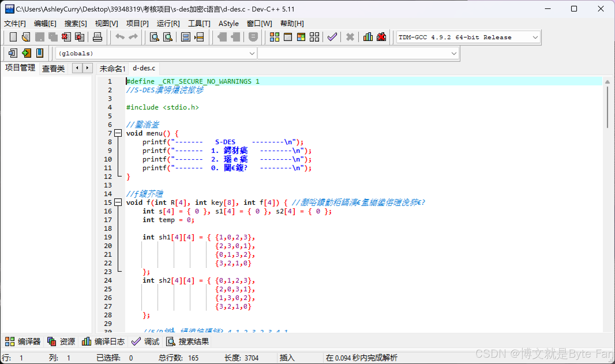Open the TDM-GCC compiler selection dropdown
The height and width of the screenshot is (364, 615).
[535, 37]
